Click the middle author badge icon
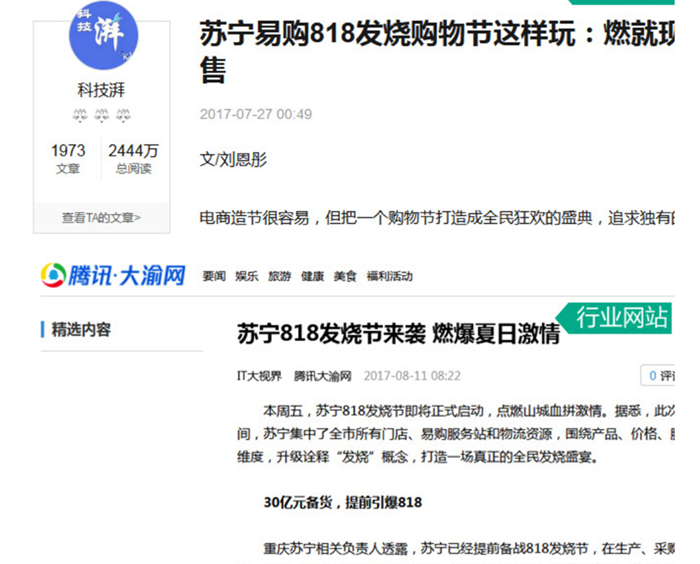Screen dimensions: 700x564 pos(101,116)
